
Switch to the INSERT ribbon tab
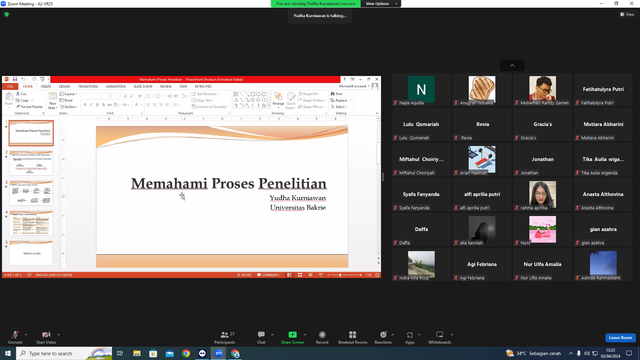click(x=46, y=87)
